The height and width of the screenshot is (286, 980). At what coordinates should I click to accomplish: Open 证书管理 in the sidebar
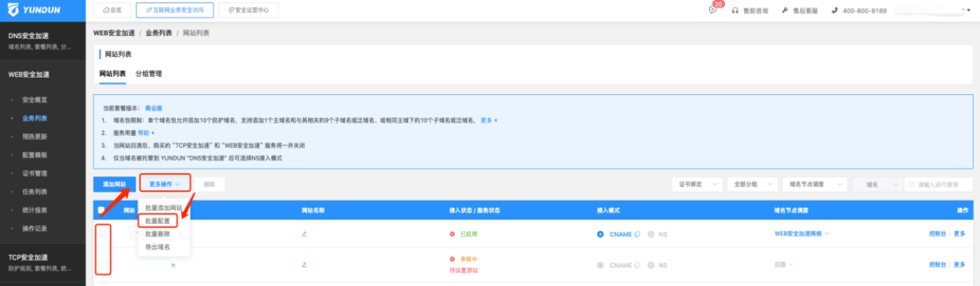click(34, 173)
